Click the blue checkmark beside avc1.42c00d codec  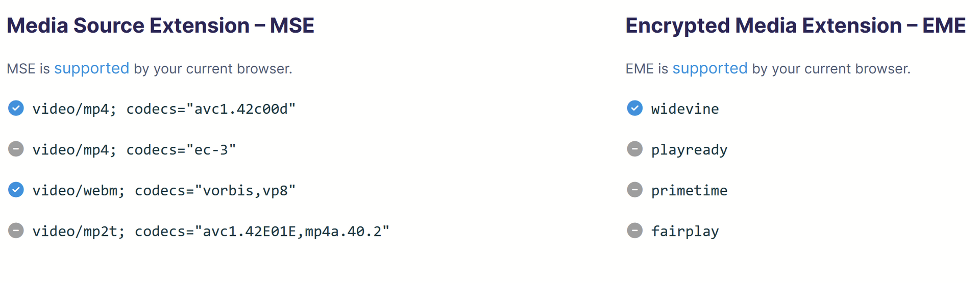point(16,108)
